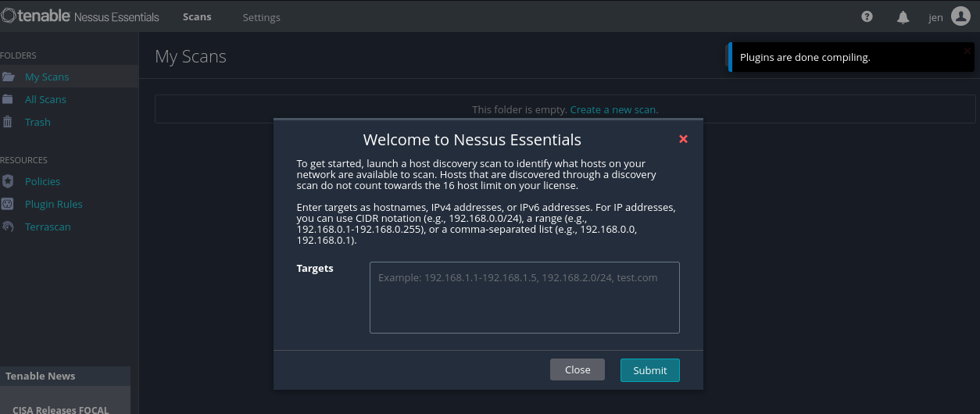Click the FOLDERS section label
980x414 pixels.
[x=18, y=55]
